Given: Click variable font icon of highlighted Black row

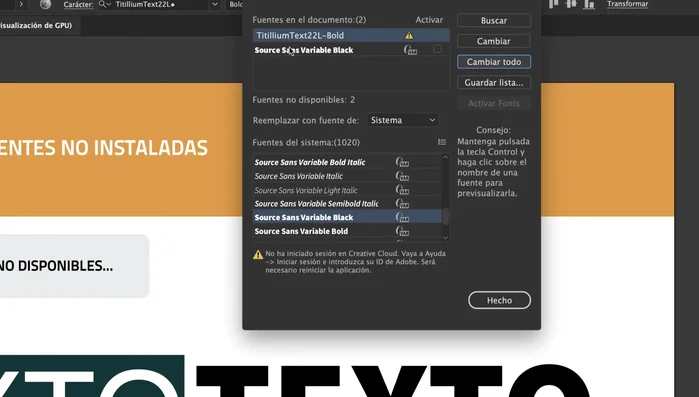Looking at the screenshot, I should [403, 217].
